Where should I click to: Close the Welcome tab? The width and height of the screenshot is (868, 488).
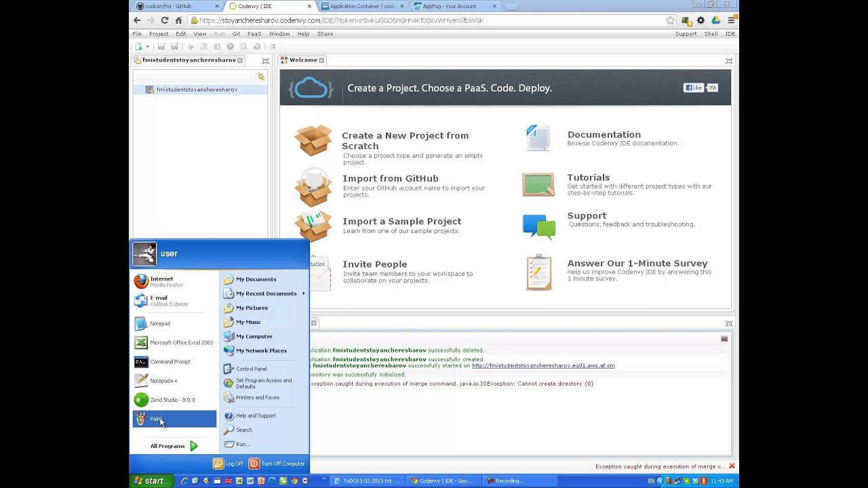(321, 60)
